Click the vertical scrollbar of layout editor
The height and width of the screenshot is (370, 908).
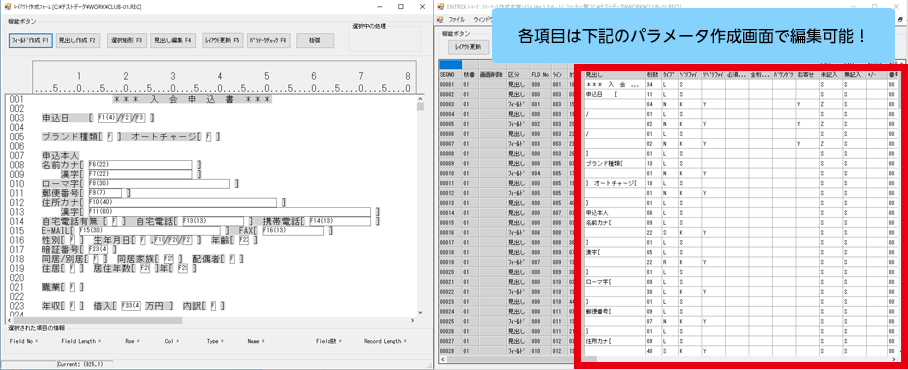coord(420,206)
